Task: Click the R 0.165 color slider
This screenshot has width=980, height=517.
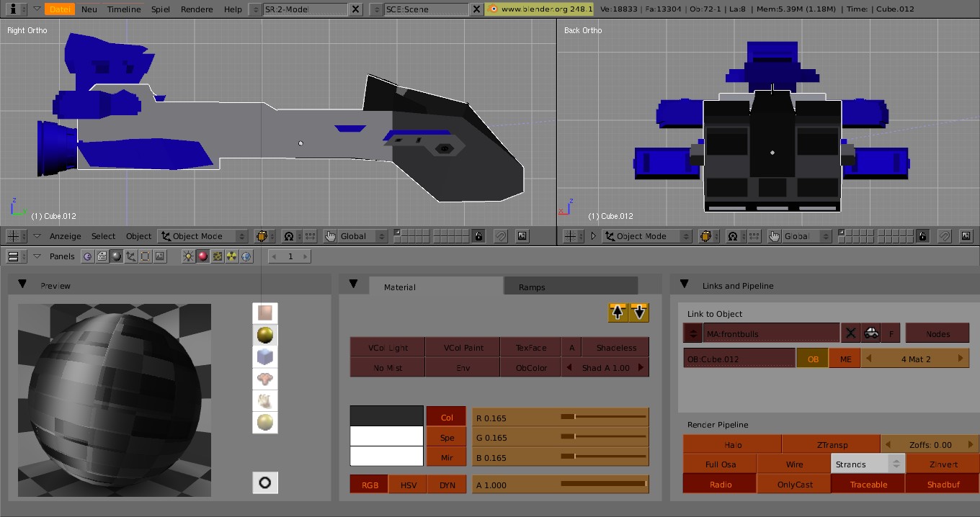Action: pyautogui.click(x=561, y=418)
